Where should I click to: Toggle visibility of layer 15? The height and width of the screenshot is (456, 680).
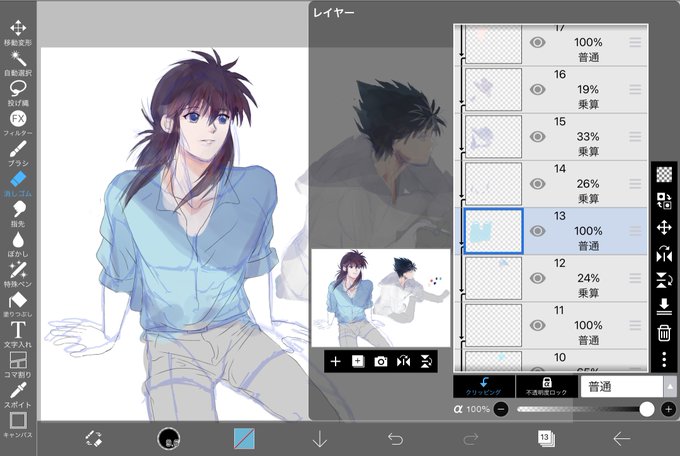537,137
